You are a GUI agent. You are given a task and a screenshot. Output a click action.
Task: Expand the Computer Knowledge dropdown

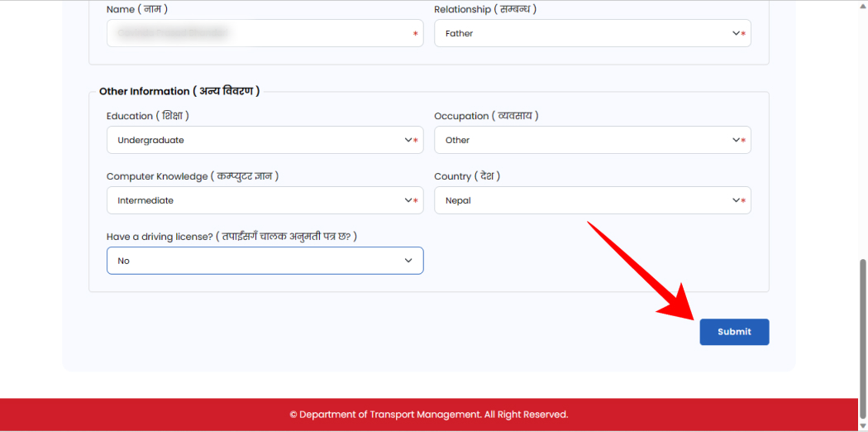[265, 200]
